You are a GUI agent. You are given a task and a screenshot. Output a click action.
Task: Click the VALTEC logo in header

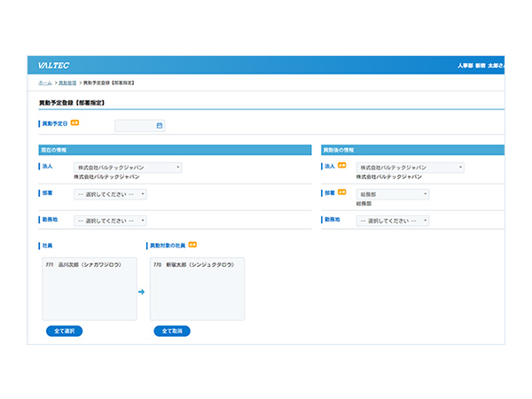54,66
